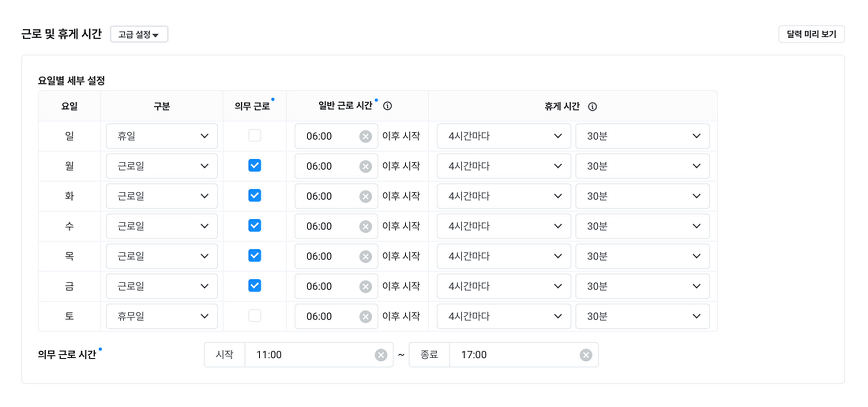Screen dimensions: 868x407
Task: Open 구분 dropdown 근로일 for 목
Action: click(x=162, y=256)
